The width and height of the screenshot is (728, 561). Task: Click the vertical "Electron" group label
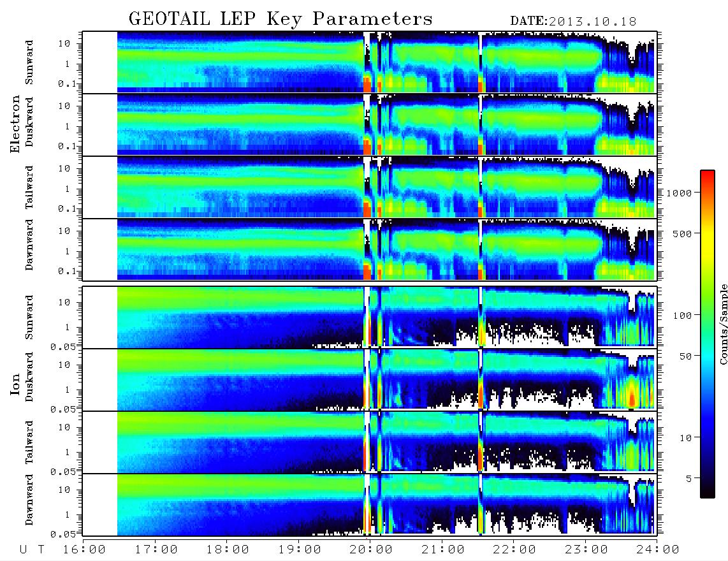click(15, 124)
